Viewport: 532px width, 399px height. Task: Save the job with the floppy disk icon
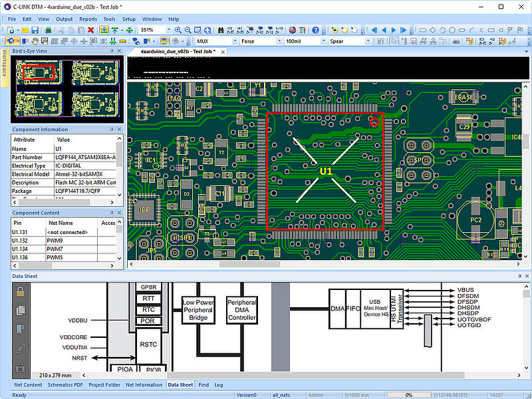pyautogui.click(x=35, y=30)
